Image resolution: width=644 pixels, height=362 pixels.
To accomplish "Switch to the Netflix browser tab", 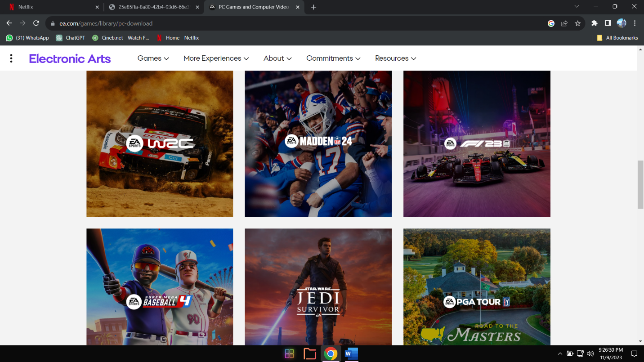I will [x=49, y=7].
